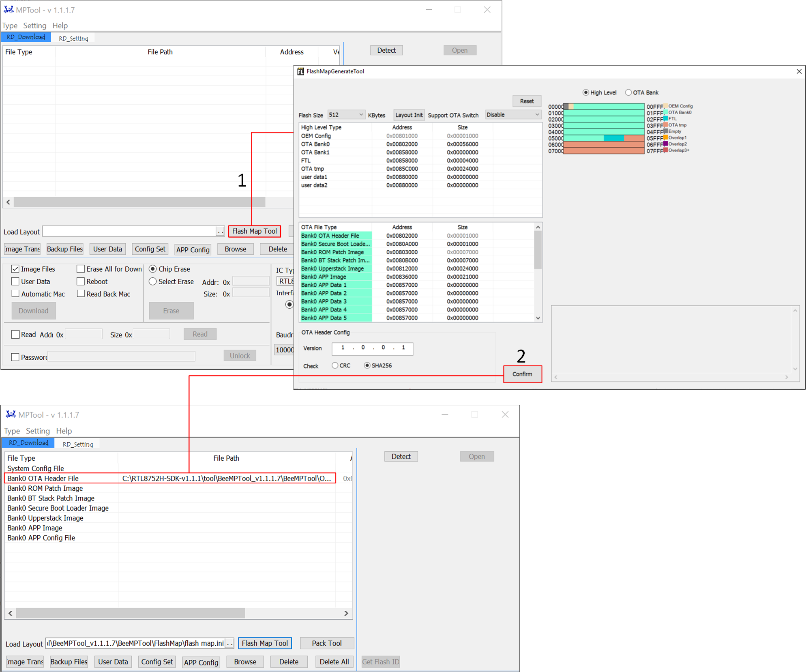The image size is (806, 672).
Task: Click MPTool app icon in upper window title
Action: coord(9,9)
